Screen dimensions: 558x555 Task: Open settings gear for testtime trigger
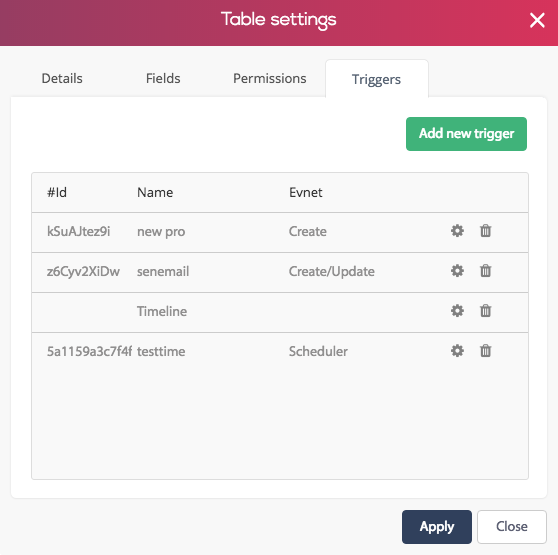[457, 351]
